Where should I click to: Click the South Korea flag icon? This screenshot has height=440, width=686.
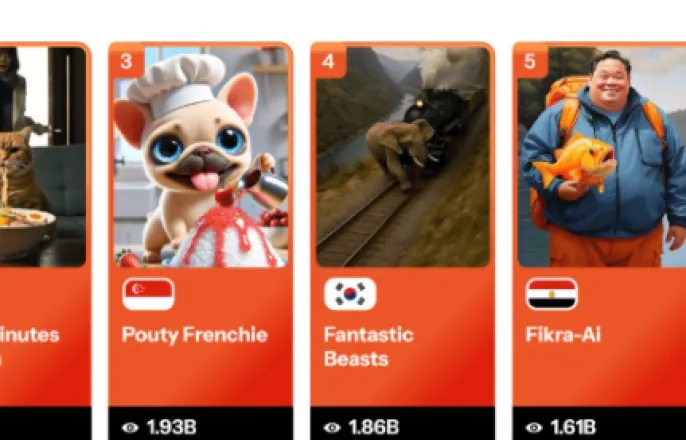click(350, 294)
